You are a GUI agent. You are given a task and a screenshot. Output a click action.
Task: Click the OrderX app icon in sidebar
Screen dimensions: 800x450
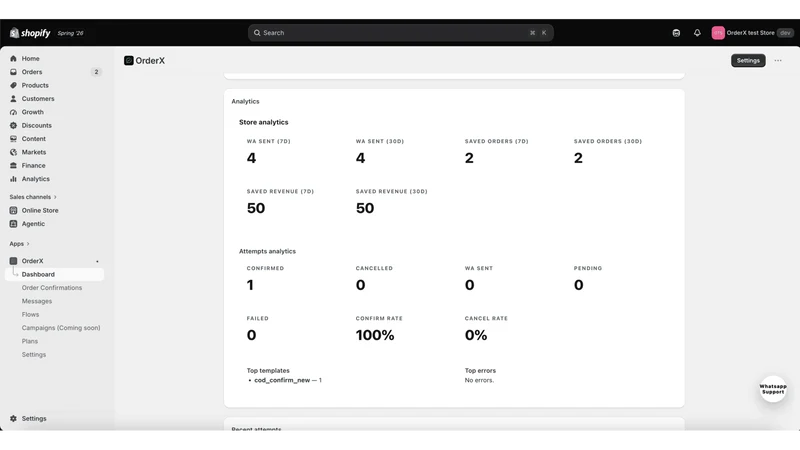point(13,261)
